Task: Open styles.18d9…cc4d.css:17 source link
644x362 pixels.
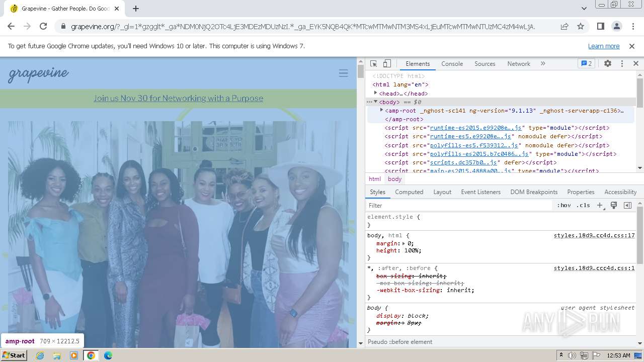Action: [x=594, y=235]
